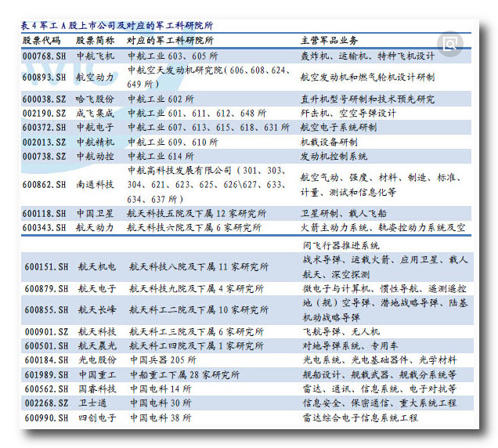The width and height of the screenshot is (498, 448).
Task: Click the 航空动力 stock name cell
Action: pyautogui.click(x=96, y=77)
